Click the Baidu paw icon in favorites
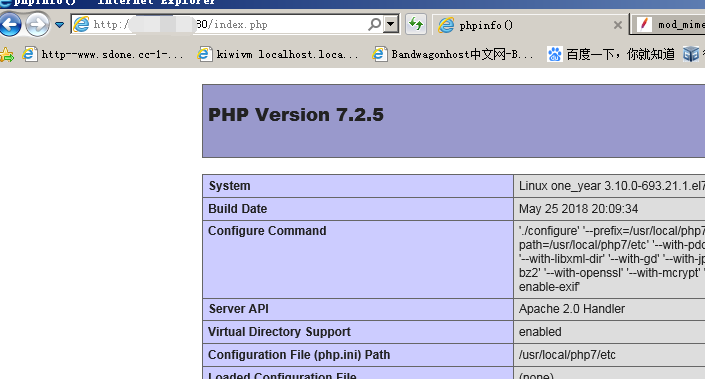Viewport: 705px width, 379px height. (x=555, y=54)
